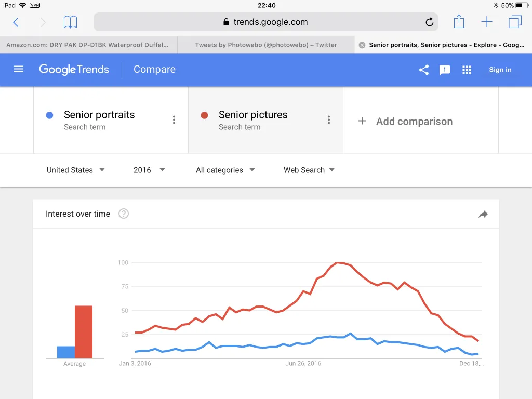Click the Sign in link

point(500,70)
